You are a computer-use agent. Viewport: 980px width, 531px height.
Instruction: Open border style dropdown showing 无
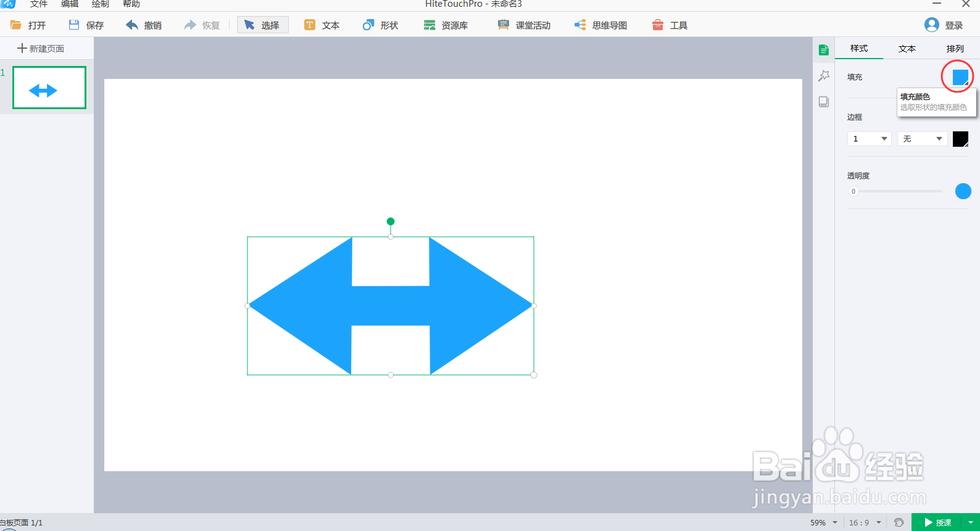pyautogui.click(x=922, y=139)
